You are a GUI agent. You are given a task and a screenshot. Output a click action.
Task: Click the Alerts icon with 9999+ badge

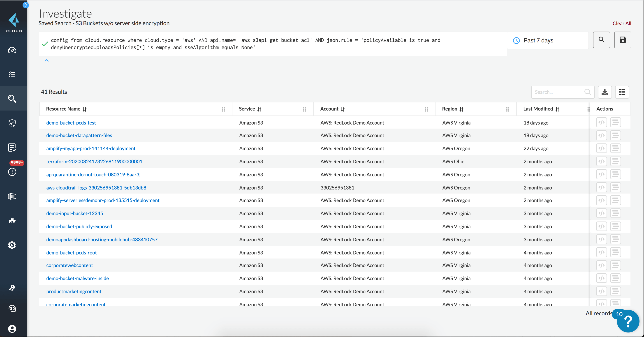click(12, 172)
